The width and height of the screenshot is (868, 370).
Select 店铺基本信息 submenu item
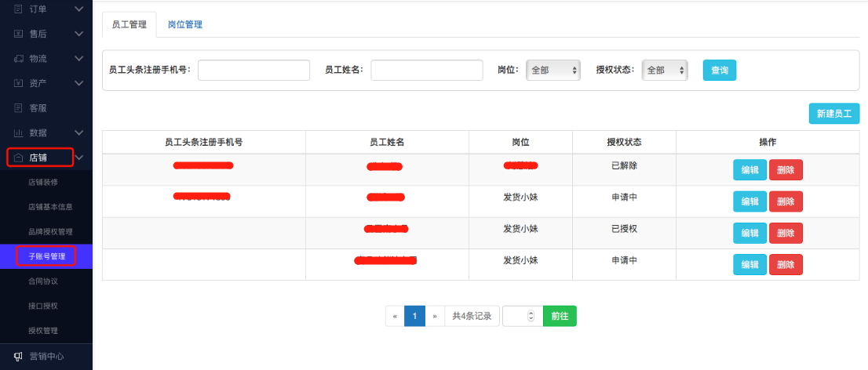click(50, 207)
